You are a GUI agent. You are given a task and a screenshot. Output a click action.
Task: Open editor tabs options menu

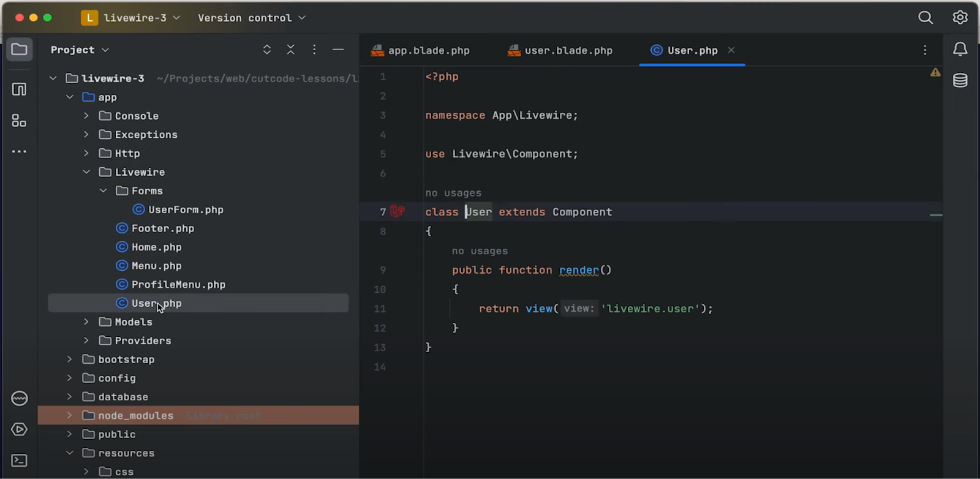click(925, 50)
